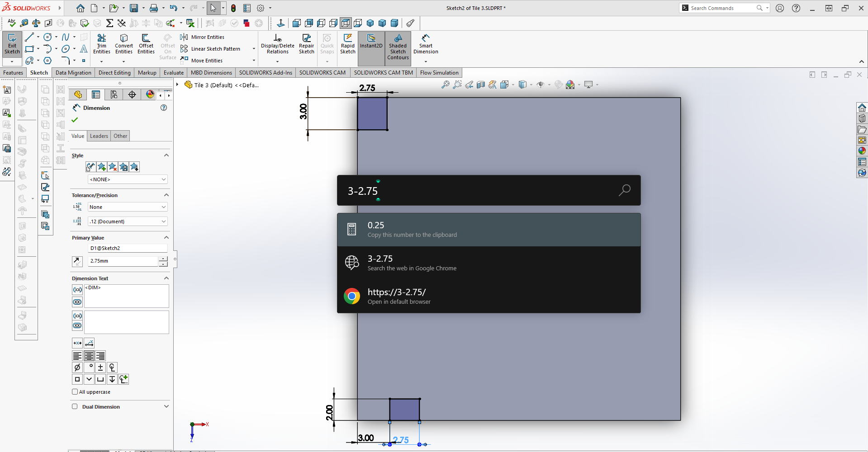Switch to the Leaders tab in Dimension panel

(99, 136)
